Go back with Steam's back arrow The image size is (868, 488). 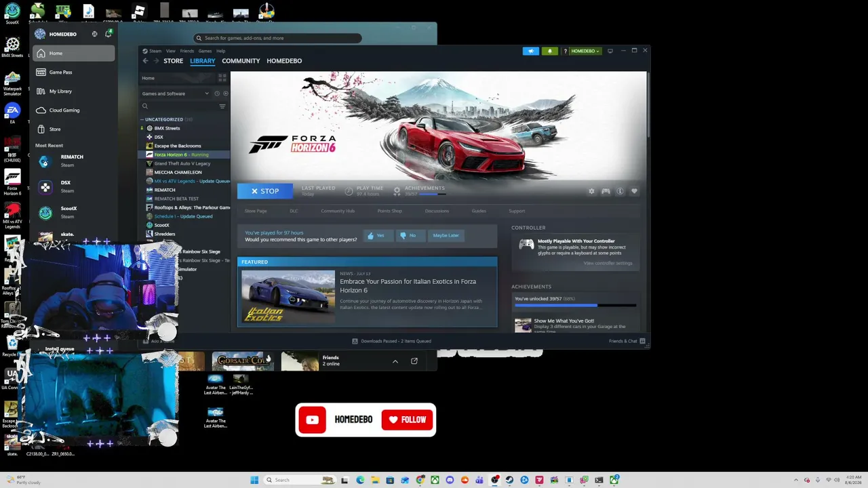[145, 61]
